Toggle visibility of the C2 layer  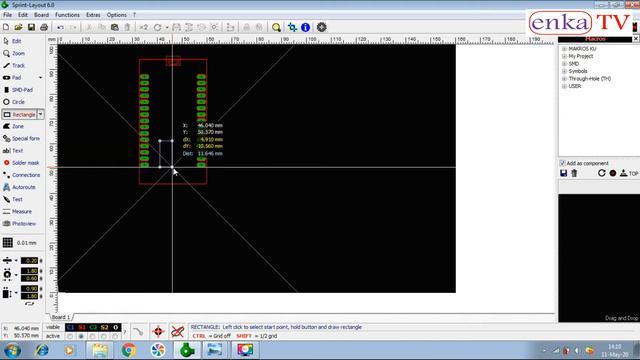coord(93,327)
